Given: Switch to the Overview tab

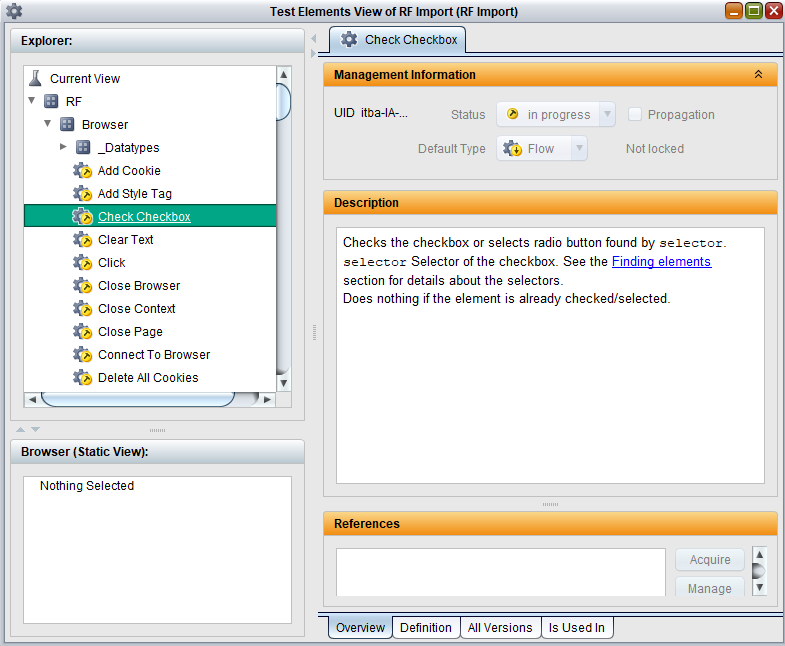Looking at the screenshot, I should click(360, 627).
